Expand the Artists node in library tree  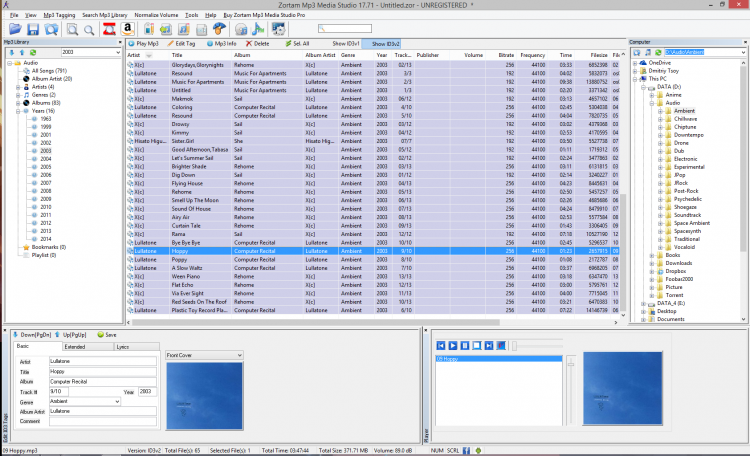click(x=18, y=87)
